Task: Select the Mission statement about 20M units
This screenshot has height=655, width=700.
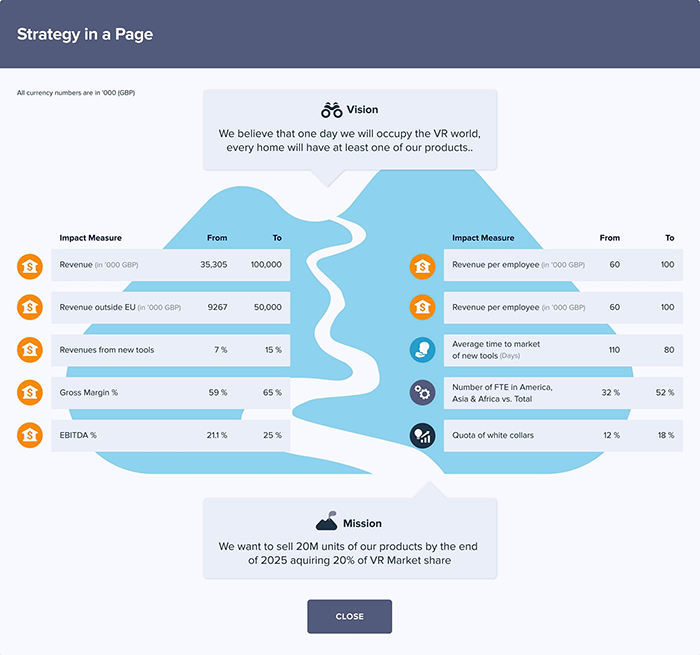Action: pyautogui.click(x=349, y=554)
